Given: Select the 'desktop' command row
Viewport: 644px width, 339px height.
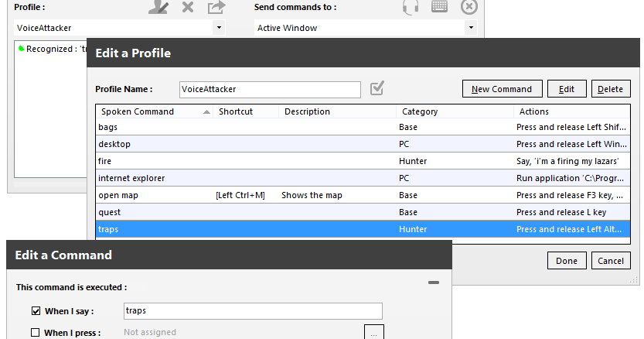Looking at the screenshot, I should click(363, 144).
